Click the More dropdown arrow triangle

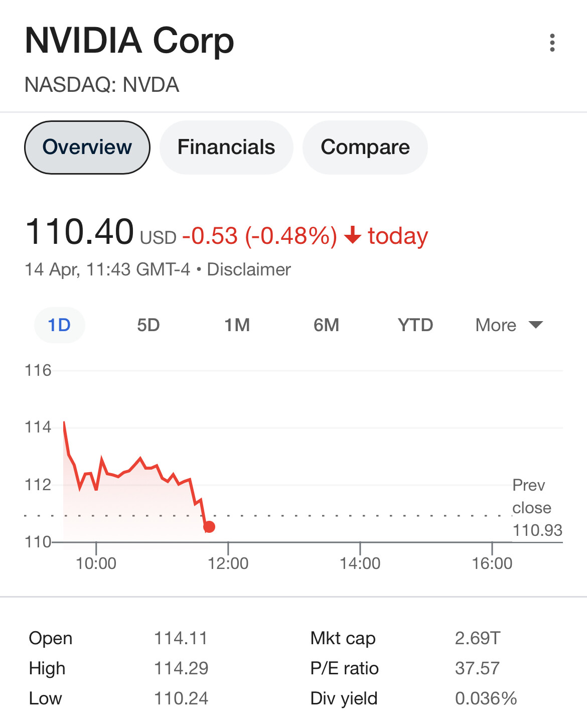(x=536, y=325)
